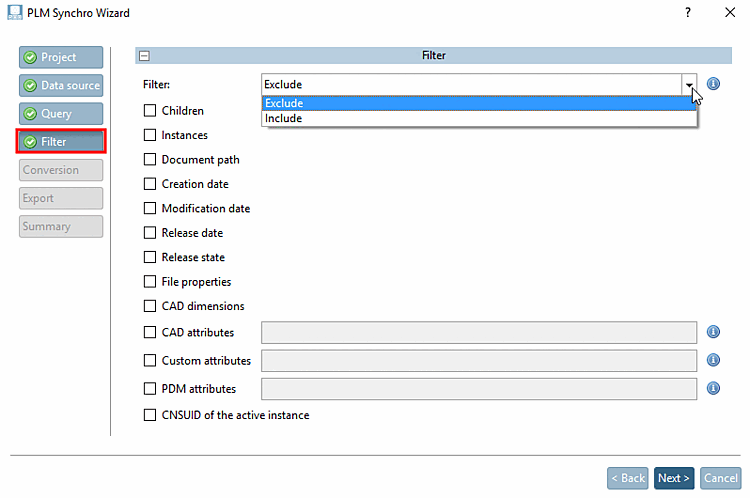The image size is (750, 498).
Task: Switch to the Data source step
Action: pyautogui.click(x=60, y=86)
